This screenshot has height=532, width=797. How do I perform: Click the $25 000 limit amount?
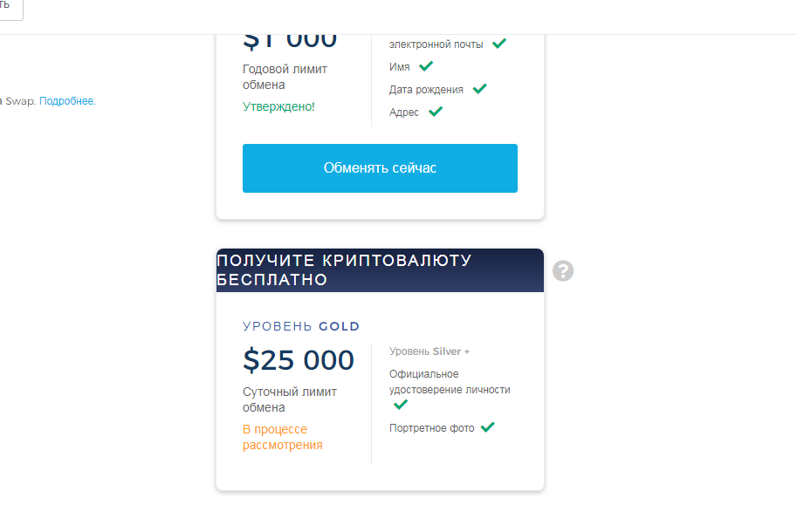(299, 360)
